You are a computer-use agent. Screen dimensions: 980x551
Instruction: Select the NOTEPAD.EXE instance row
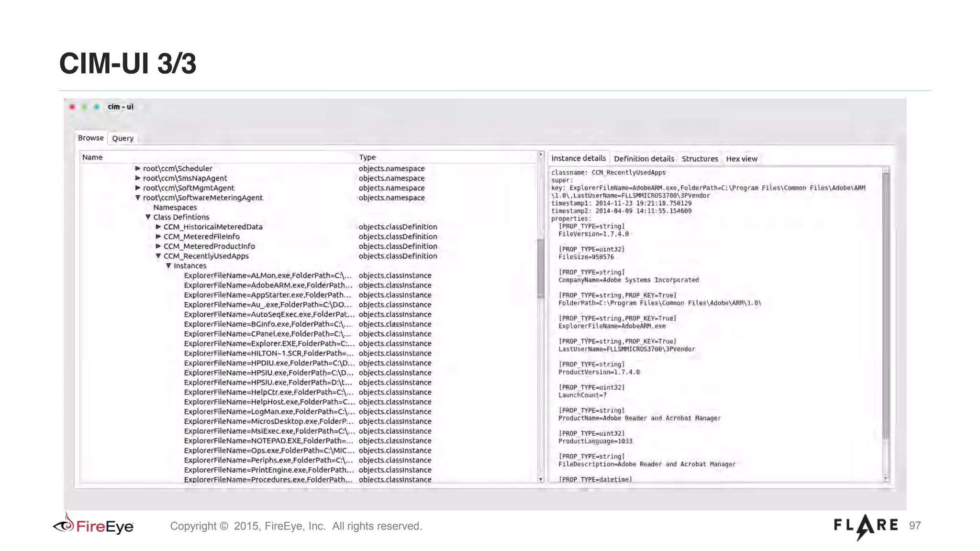[x=268, y=441]
